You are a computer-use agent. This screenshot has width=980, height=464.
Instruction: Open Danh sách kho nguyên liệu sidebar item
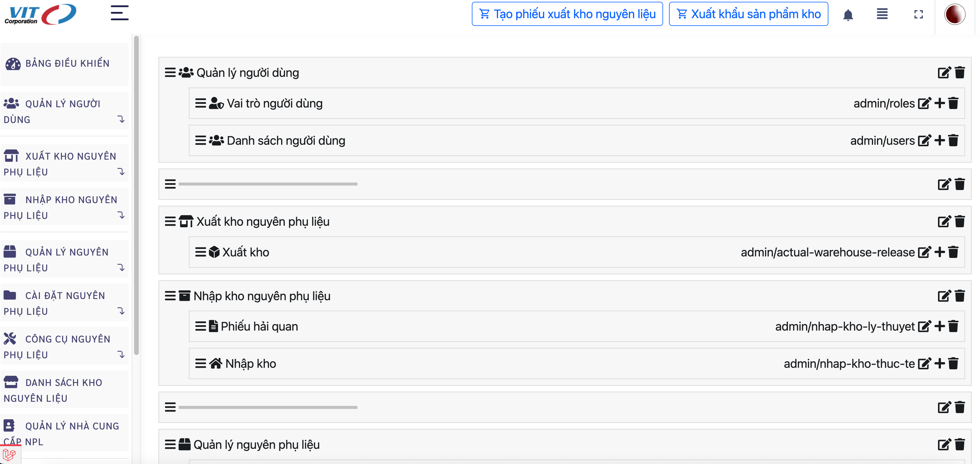pos(64,390)
